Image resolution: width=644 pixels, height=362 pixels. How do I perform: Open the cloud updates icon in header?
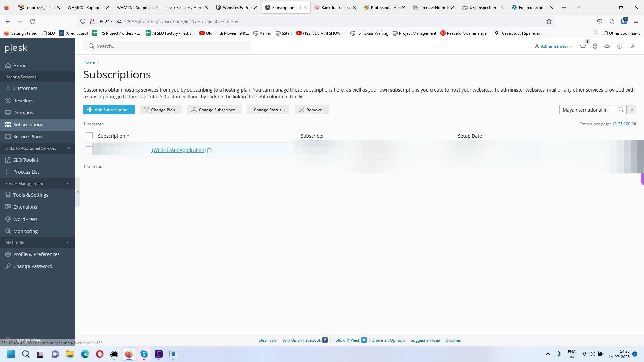(x=607, y=46)
